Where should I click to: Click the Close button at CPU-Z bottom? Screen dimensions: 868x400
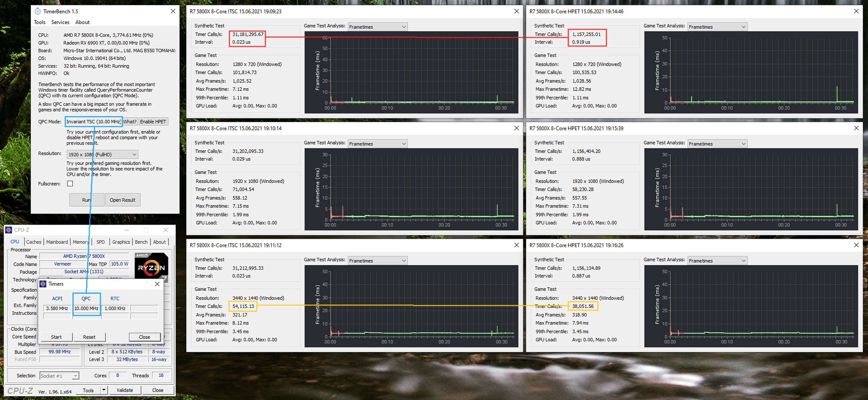(158, 390)
